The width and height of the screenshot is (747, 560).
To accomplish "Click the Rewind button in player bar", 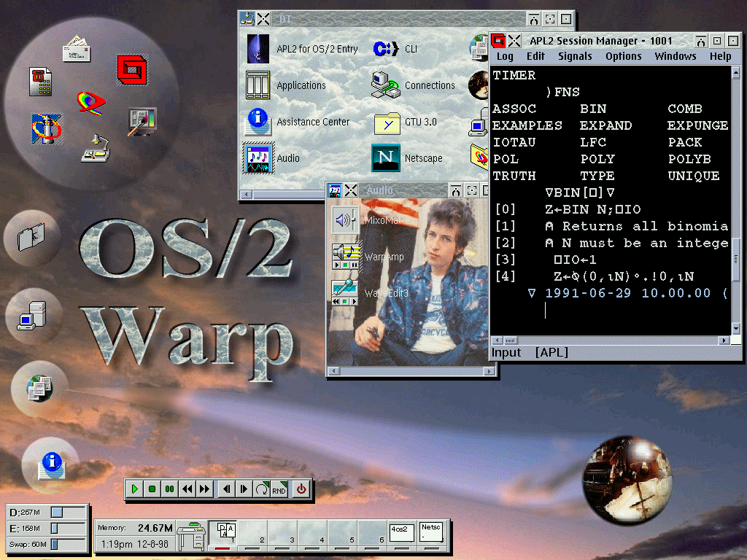I will coord(187,489).
